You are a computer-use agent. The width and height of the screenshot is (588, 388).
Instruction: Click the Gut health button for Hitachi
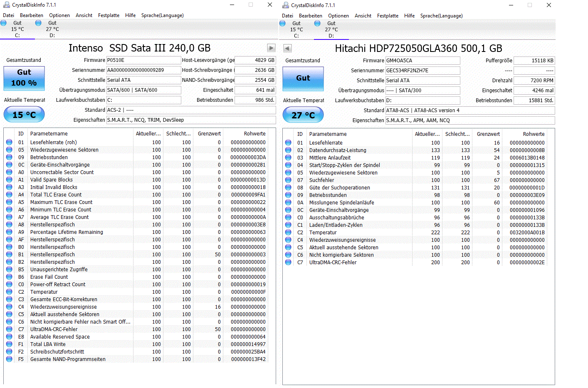click(303, 79)
